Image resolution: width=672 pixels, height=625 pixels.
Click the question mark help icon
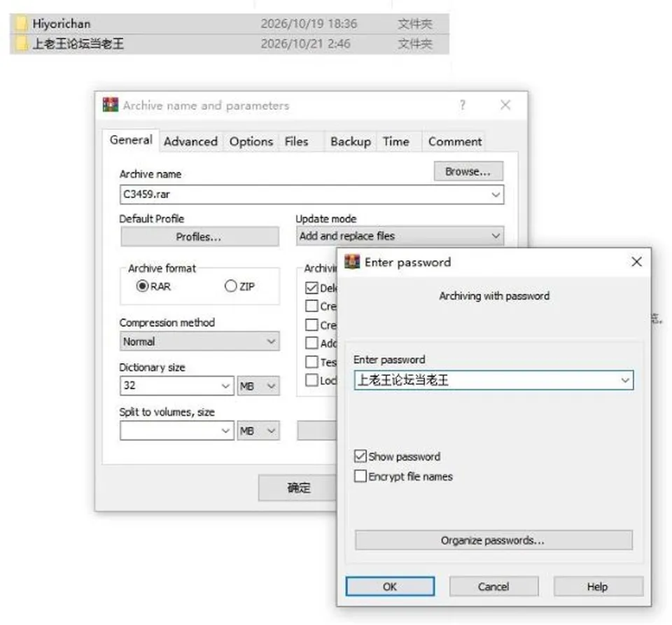[463, 105]
